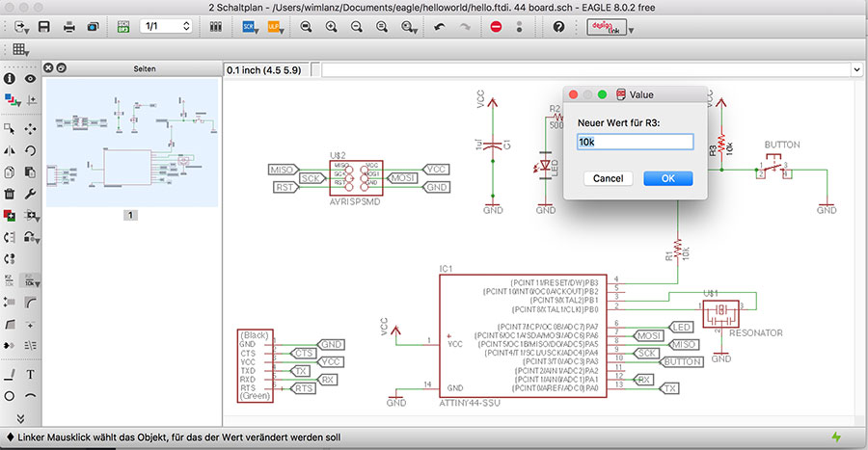This screenshot has width=868, height=450.
Task: Select the Move tool
Action: (x=31, y=129)
